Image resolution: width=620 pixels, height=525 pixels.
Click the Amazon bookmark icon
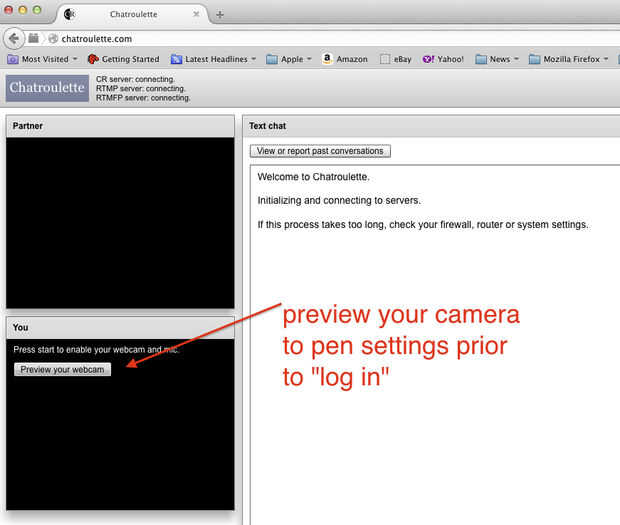pyautogui.click(x=327, y=59)
